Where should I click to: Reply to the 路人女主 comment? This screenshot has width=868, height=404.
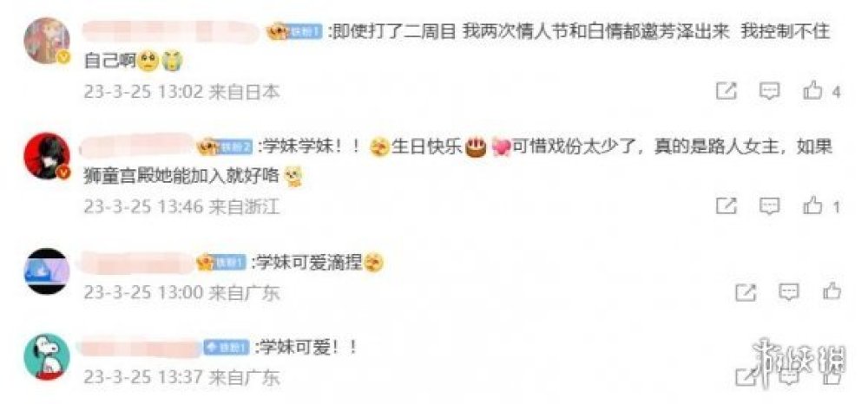click(769, 206)
